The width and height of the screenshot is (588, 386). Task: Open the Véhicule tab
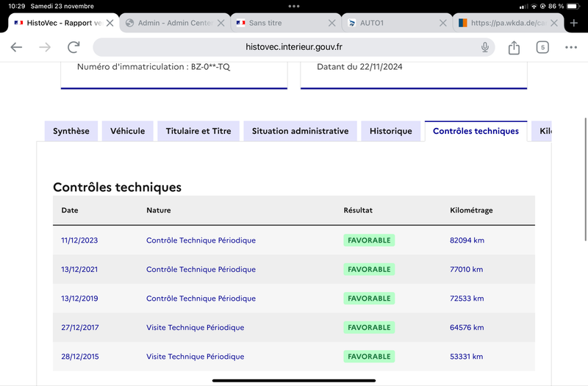[x=127, y=131]
